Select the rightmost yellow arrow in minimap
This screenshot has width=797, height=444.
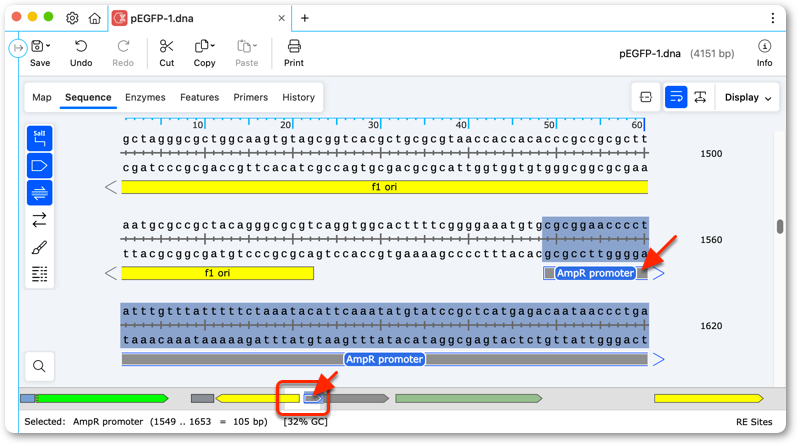coord(709,398)
